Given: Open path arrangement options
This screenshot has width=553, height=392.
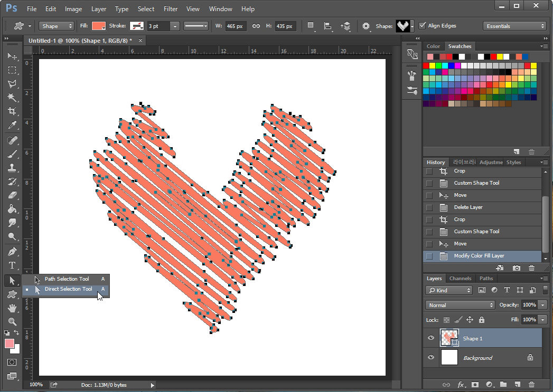Looking at the screenshot, I should [x=346, y=26].
